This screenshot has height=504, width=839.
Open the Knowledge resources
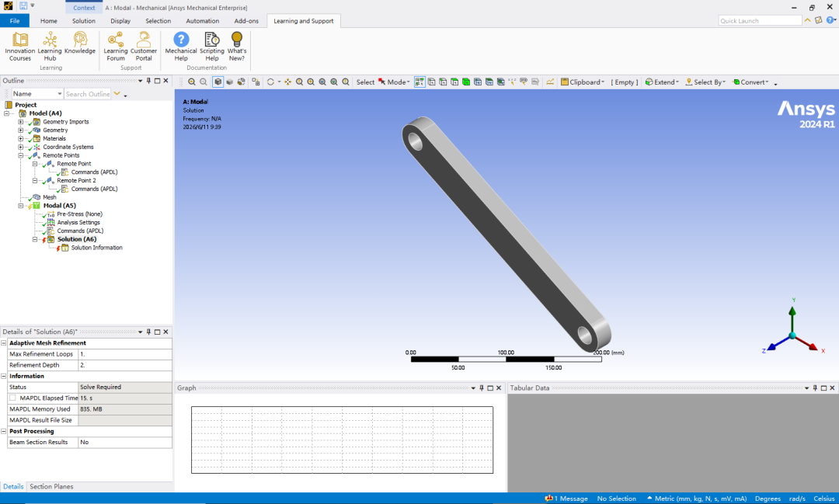[x=80, y=43]
